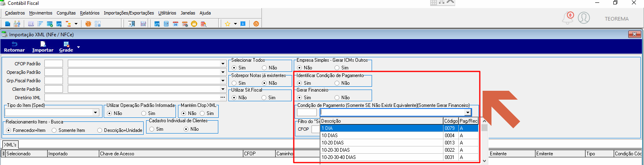Click the orange power button icon
The image size is (644, 165).
click(x=256, y=24)
